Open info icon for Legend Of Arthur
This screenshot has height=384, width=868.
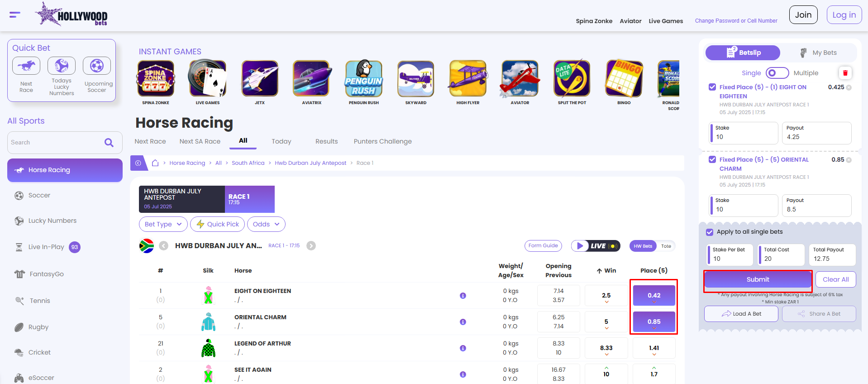pos(463,348)
